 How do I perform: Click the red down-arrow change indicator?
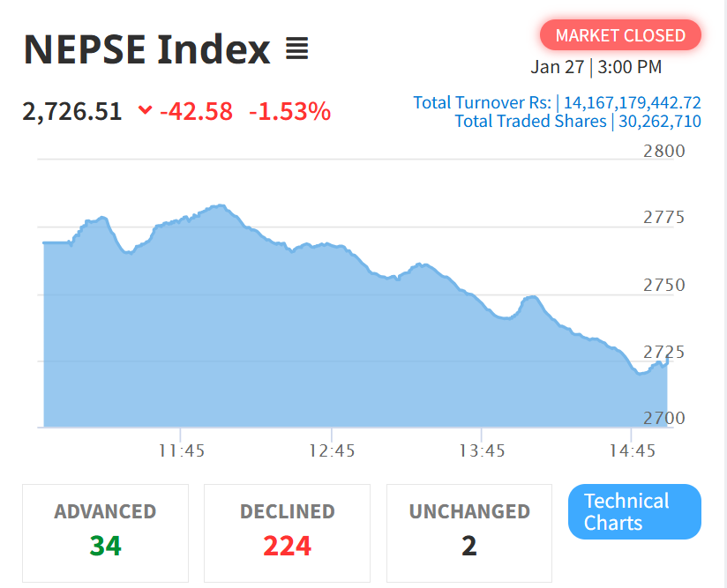(x=145, y=111)
